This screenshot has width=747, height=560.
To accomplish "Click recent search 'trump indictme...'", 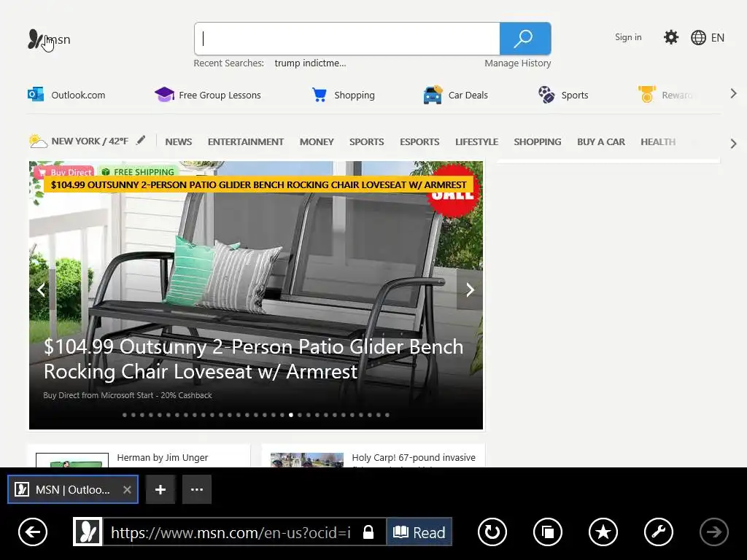I will (310, 63).
